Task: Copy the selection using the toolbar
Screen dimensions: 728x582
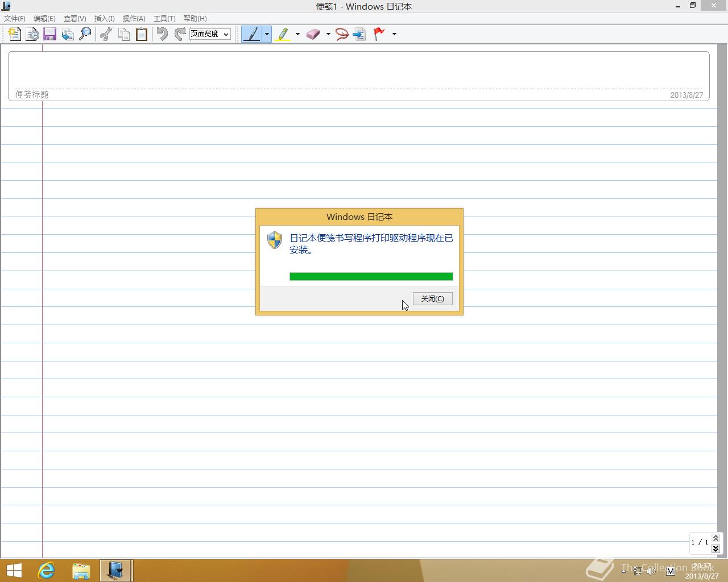Action: pyautogui.click(x=124, y=34)
